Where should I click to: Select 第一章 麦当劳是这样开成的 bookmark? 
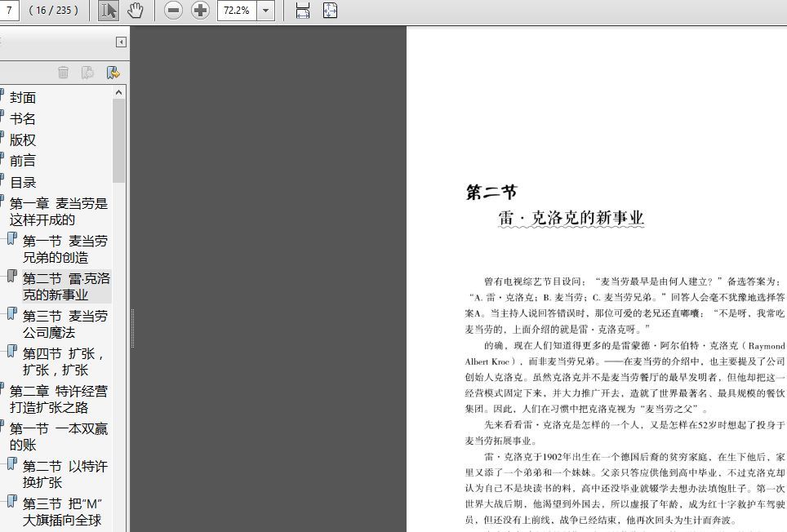(x=59, y=211)
